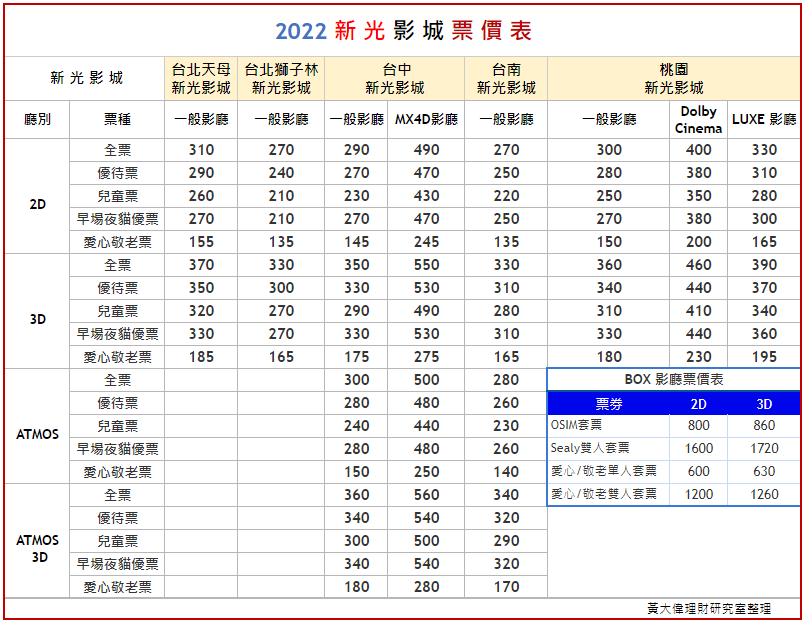
Task: Select 140 in 台南 ATMOS 愛心敬老票
Action: (x=506, y=472)
